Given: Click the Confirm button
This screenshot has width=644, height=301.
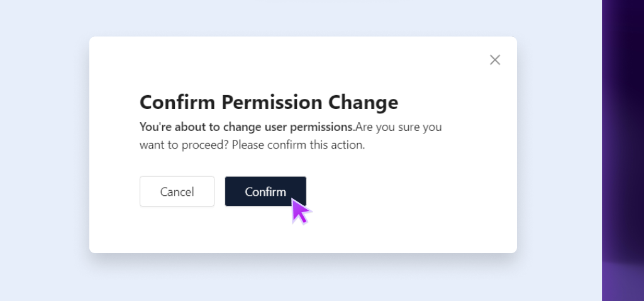Looking at the screenshot, I should click(265, 191).
